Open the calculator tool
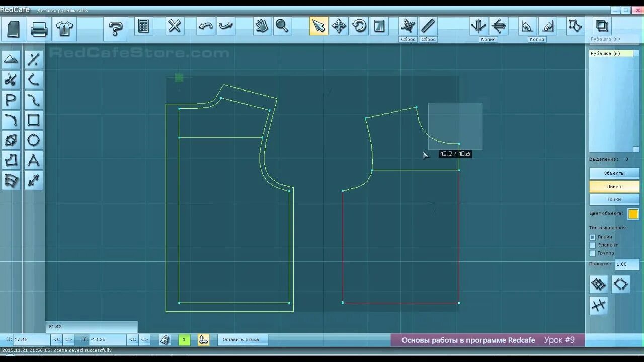The height and width of the screenshot is (362, 644). (x=144, y=26)
